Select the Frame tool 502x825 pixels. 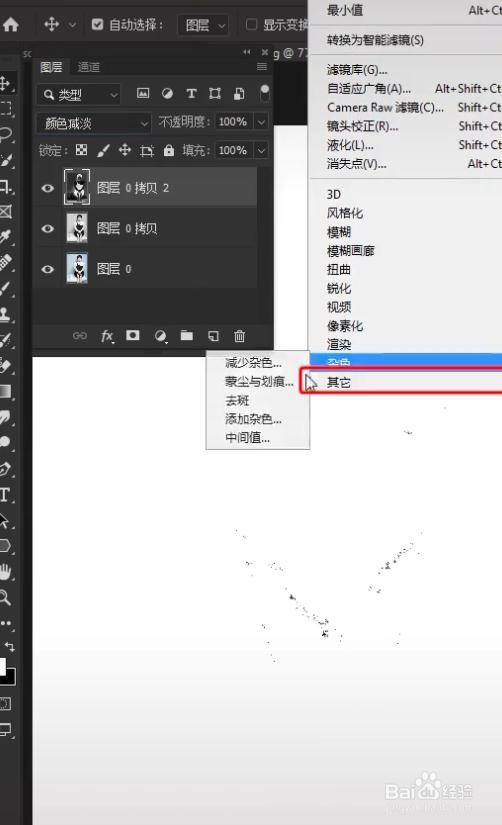(5, 212)
